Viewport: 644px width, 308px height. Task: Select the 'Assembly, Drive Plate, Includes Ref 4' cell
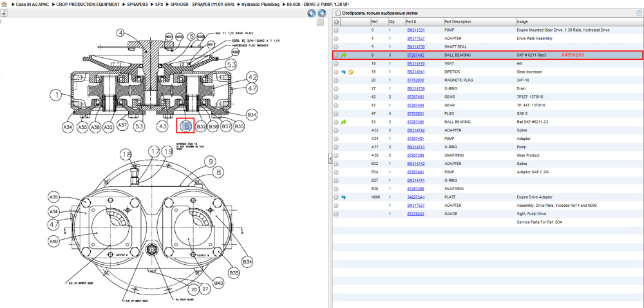point(556,206)
